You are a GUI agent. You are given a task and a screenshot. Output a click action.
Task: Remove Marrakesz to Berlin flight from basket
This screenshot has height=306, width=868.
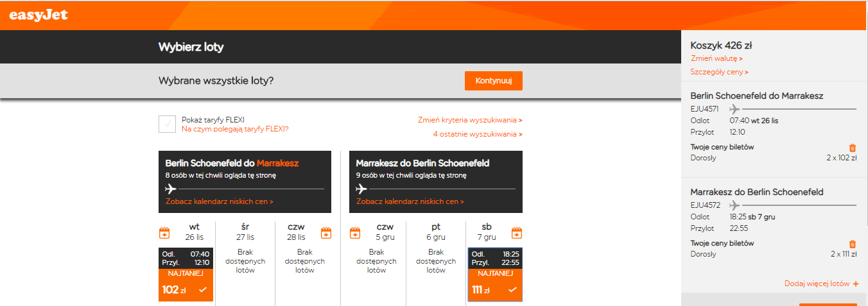(853, 244)
